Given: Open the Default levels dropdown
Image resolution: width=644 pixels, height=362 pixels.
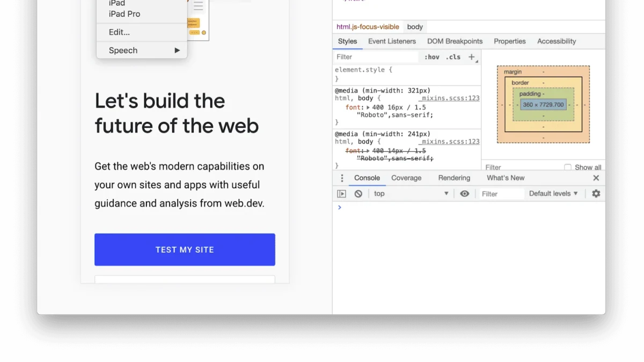Looking at the screenshot, I should pyautogui.click(x=553, y=194).
